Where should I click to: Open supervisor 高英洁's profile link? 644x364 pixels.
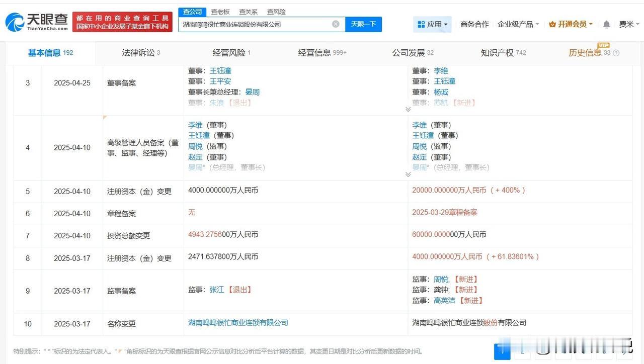pos(444,300)
